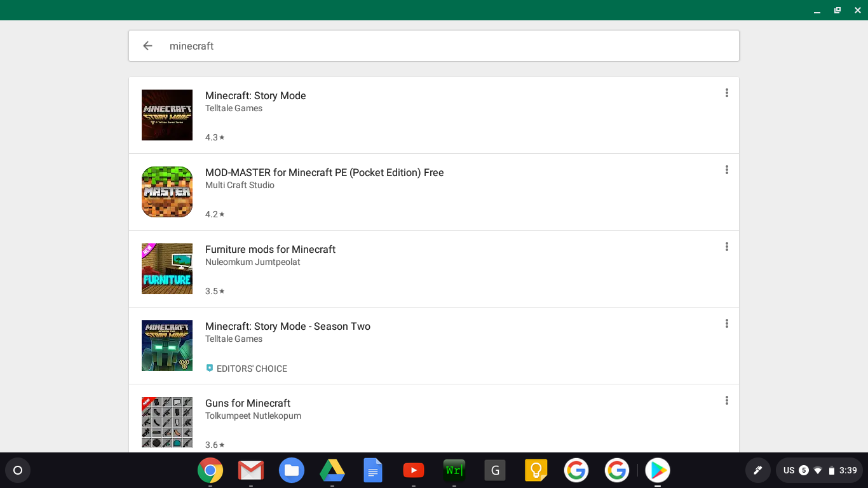Open Google Docs from the shelf
Image resolution: width=868 pixels, height=488 pixels.
pos(373,470)
